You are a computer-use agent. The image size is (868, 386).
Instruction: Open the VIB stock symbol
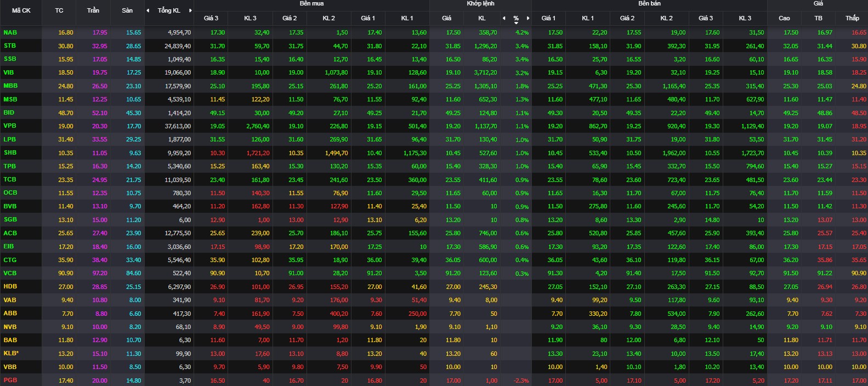pos(9,72)
